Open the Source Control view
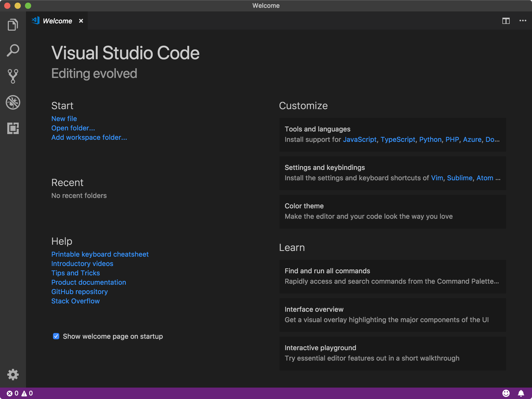Image resolution: width=532 pixels, height=399 pixels. coord(13,76)
